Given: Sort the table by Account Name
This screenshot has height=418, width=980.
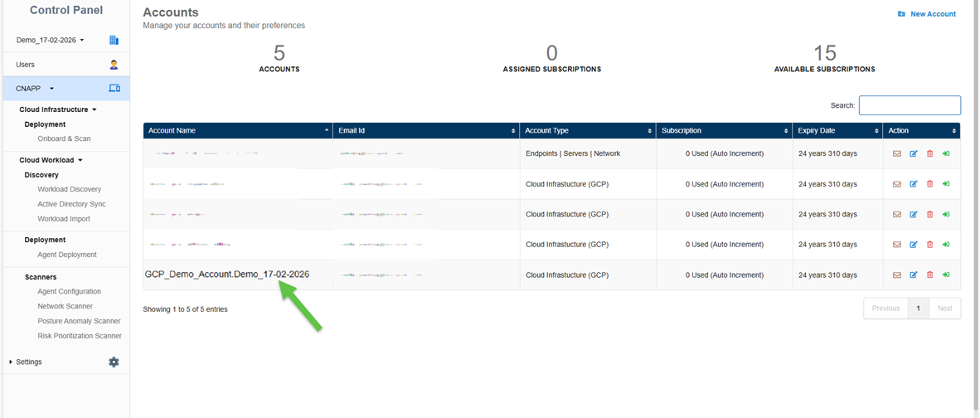Looking at the screenshot, I should 237,131.
